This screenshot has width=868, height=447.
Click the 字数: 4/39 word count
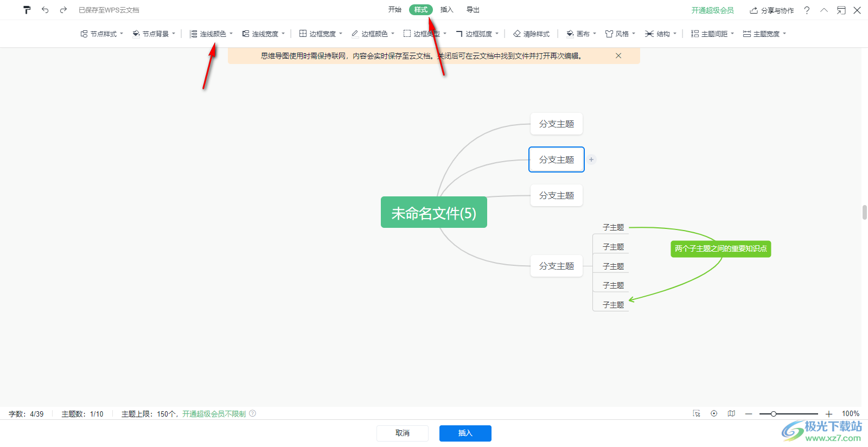[26, 414]
